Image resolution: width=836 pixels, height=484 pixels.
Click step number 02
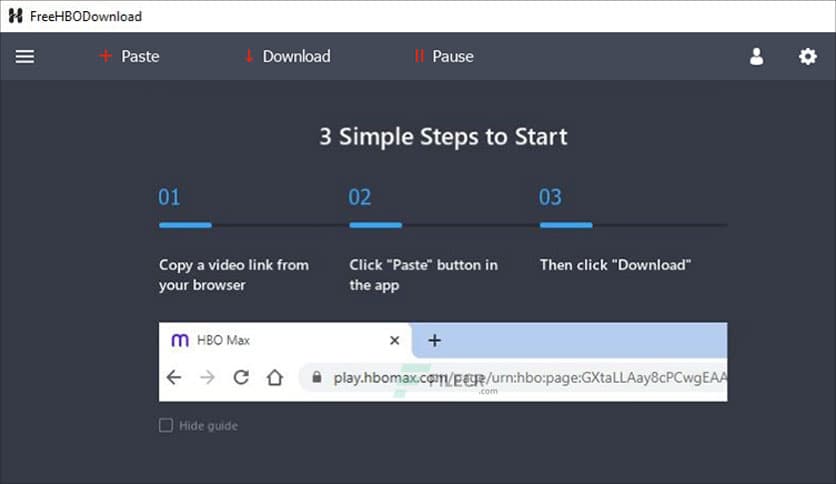click(x=360, y=198)
